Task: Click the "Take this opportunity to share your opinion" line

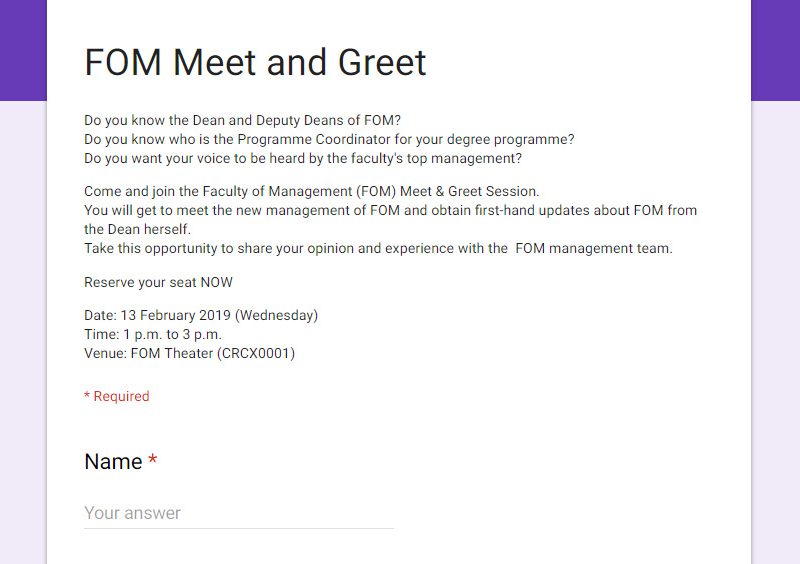Action: [x=379, y=249]
